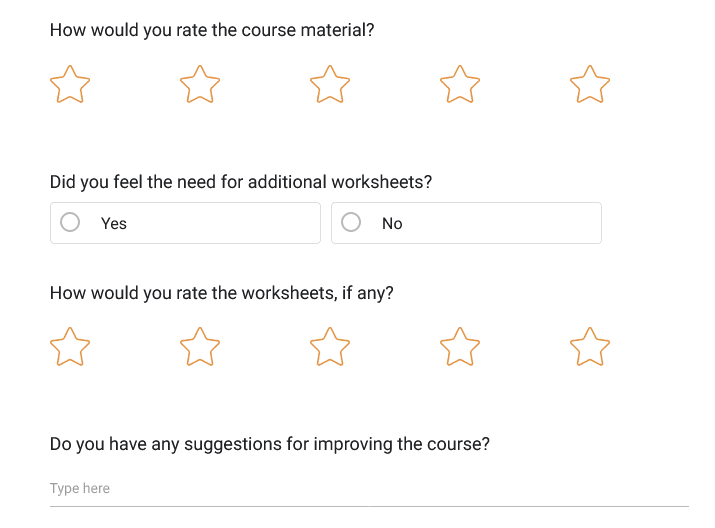715x528 pixels.
Task: Click the suggestions for improving question text
Action: pyautogui.click(x=269, y=444)
